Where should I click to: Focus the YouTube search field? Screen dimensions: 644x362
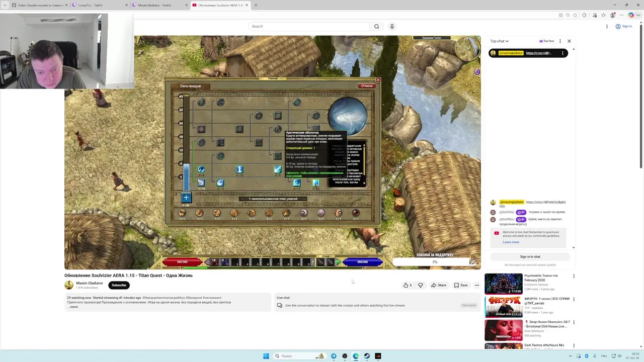pyautogui.click(x=308, y=26)
